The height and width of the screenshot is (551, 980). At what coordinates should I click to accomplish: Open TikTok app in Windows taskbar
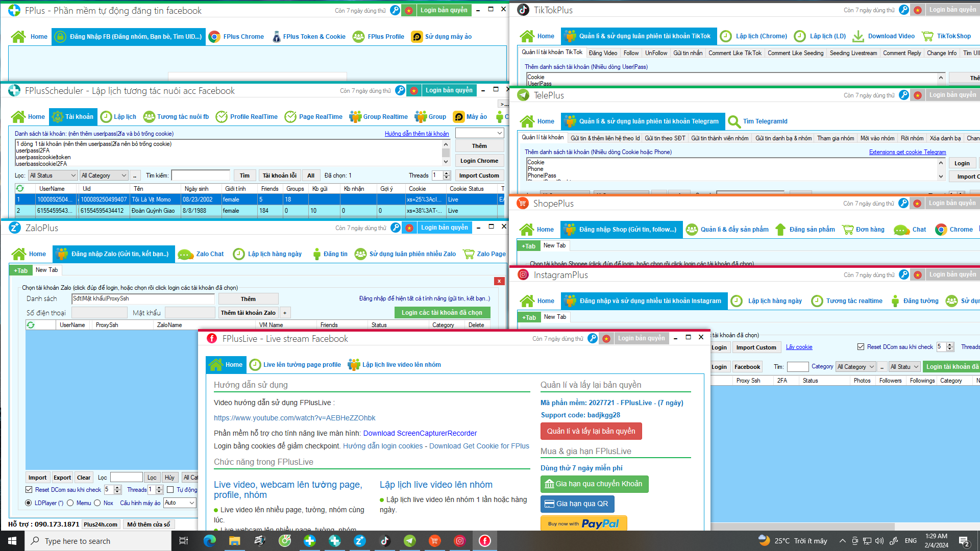[385, 541]
